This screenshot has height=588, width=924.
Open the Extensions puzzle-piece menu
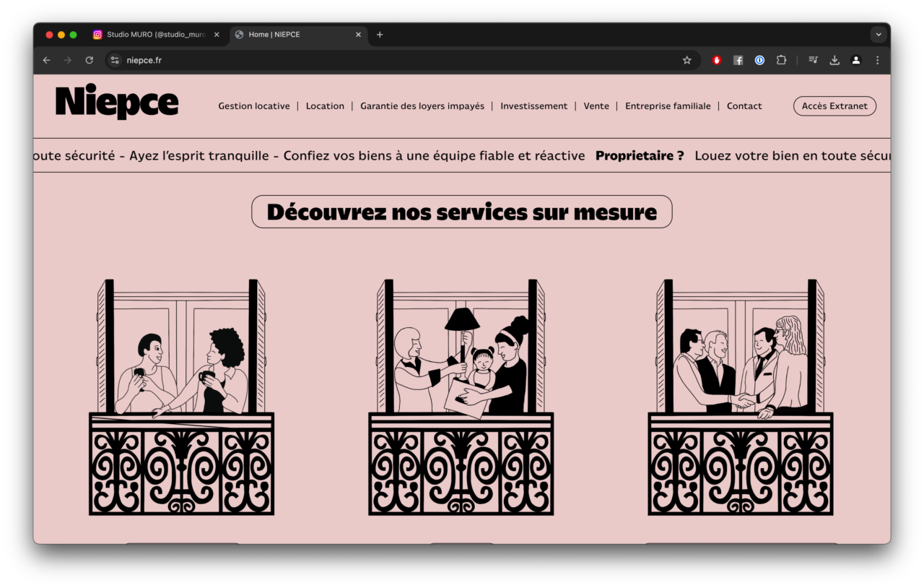click(x=781, y=61)
